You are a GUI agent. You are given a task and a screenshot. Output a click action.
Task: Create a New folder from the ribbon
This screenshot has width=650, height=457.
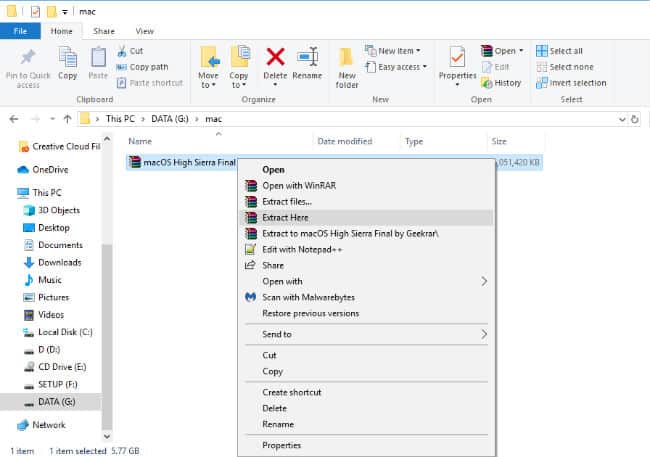coord(347,68)
